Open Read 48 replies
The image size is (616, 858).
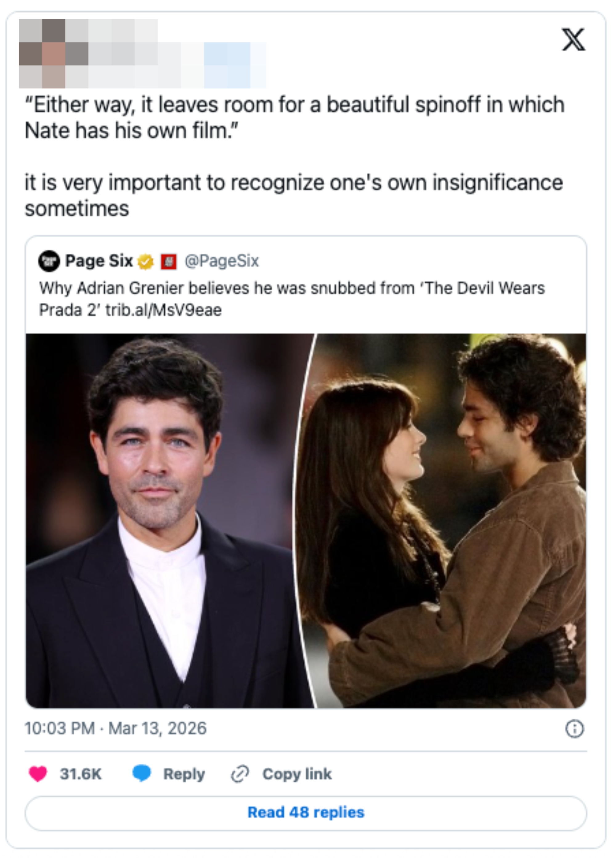(306, 813)
